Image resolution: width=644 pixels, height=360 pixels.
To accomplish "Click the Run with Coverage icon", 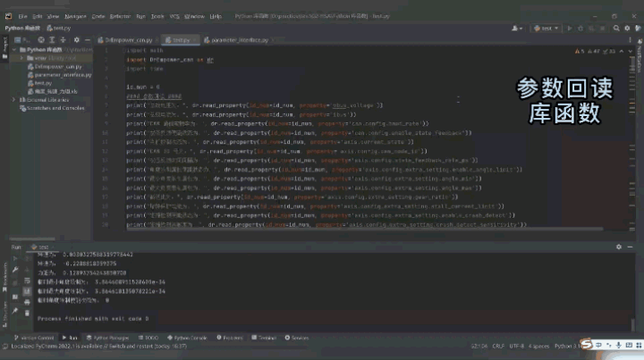I will (x=591, y=29).
